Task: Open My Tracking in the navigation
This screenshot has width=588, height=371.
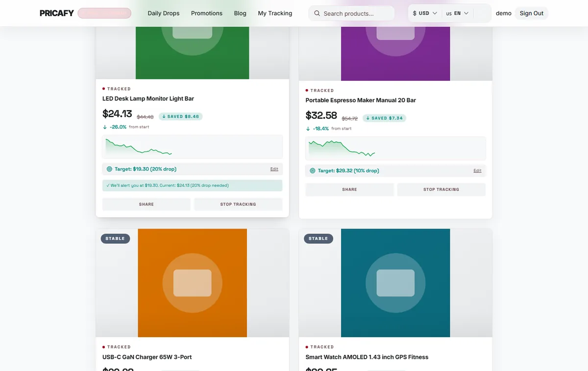Action: [275, 13]
